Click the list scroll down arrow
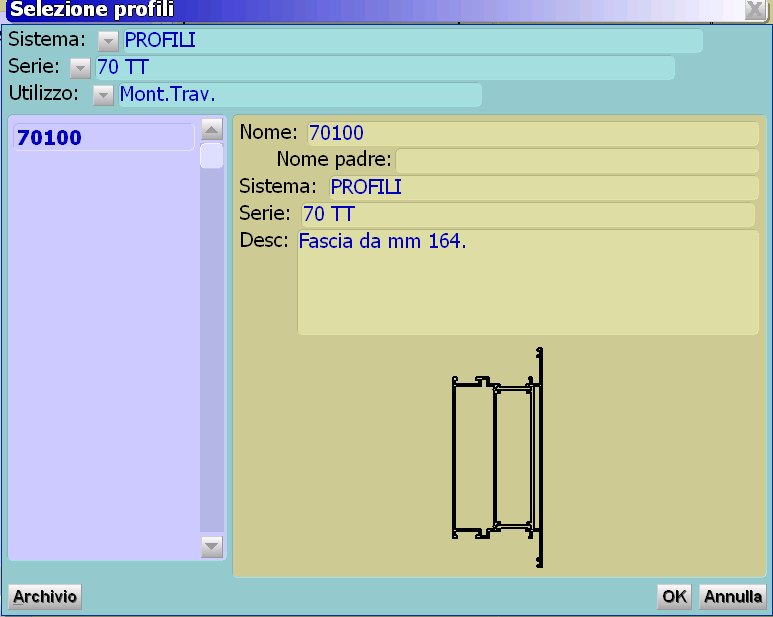 [x=212, y=547]
